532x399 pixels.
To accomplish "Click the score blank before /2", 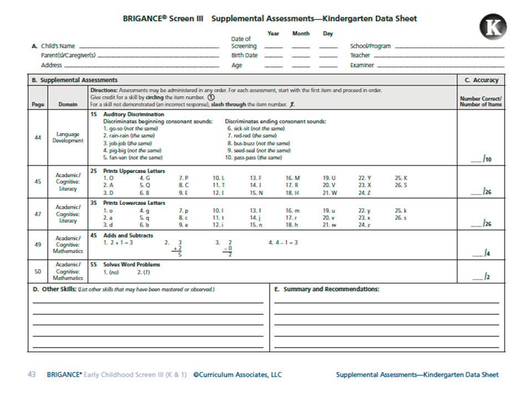I will click(477, 278).
